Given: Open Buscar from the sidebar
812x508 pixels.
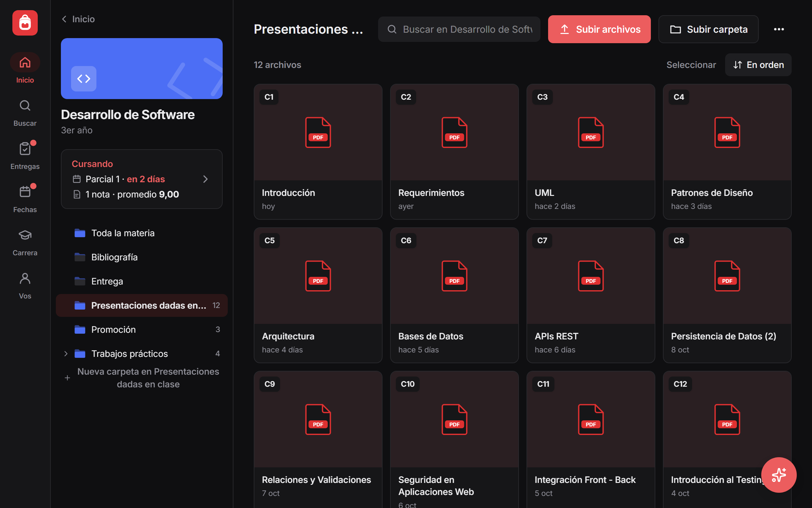Looking at the screenshot, I should pos(25,113).
